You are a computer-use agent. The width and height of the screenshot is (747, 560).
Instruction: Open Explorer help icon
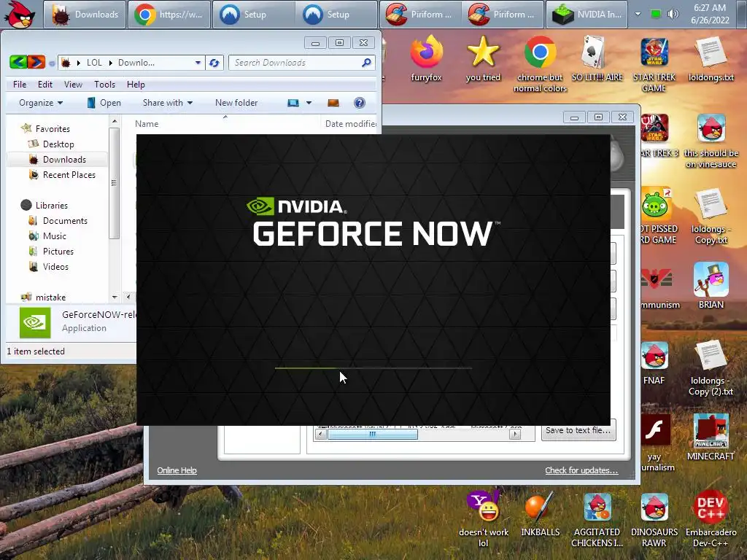360,103
